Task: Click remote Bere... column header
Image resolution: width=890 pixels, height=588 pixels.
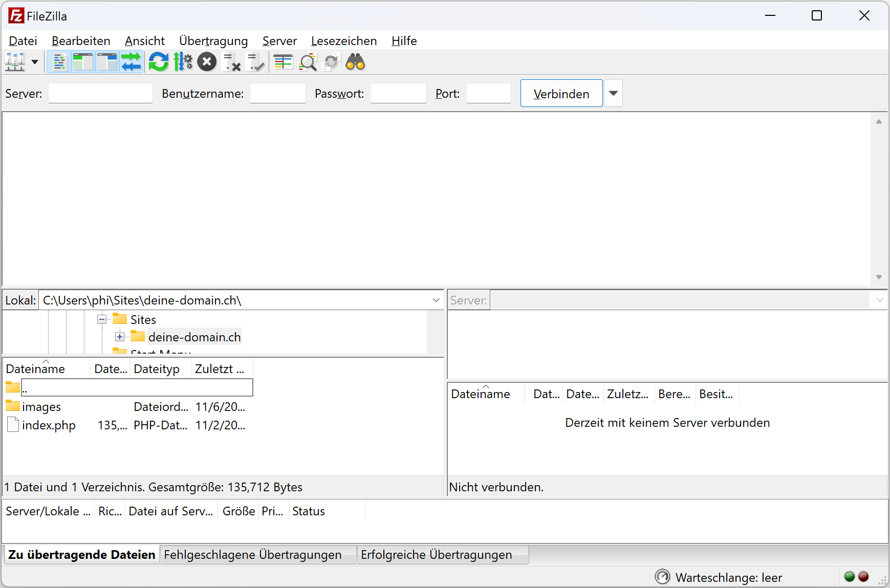Action: pyautogui.click(x=675, y=394)
